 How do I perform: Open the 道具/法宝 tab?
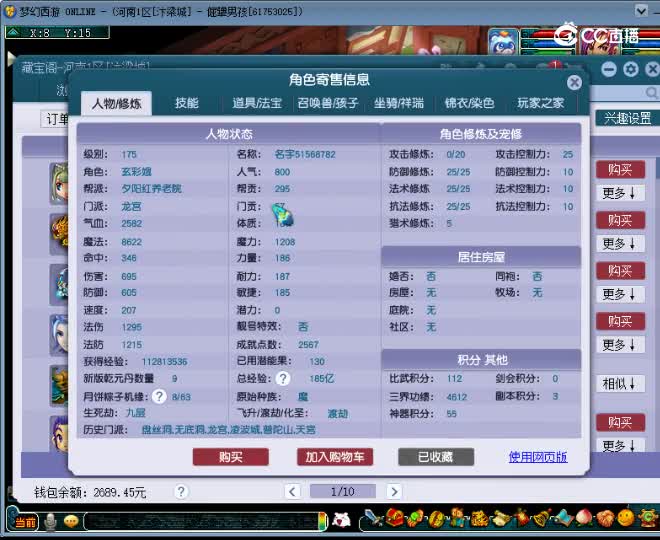point(257,103)
